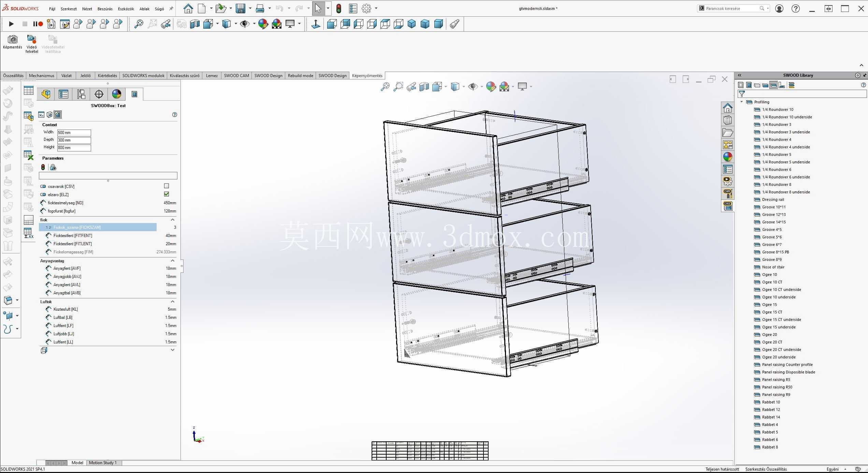The width and height of the screenshot is (868, 473).
Task: Open the Design Library icon in the task pane
Action: pos(728,120)
